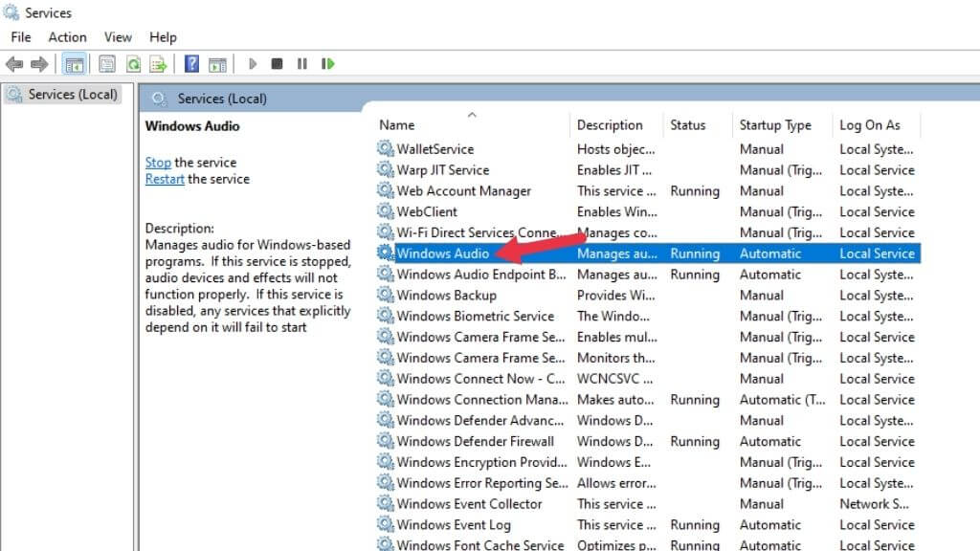Click the Restart the service link

(165, 179)
